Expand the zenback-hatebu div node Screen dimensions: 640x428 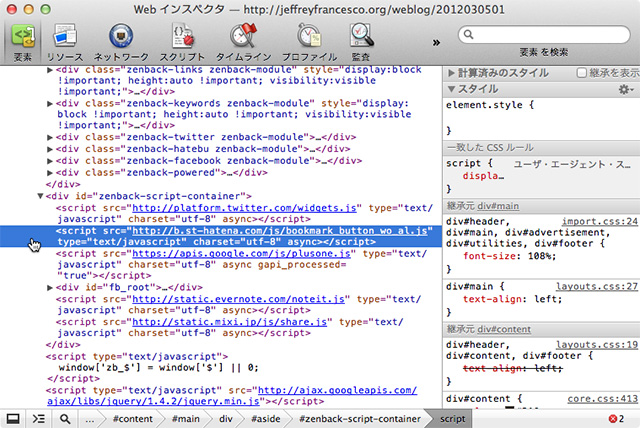point(49,149)
